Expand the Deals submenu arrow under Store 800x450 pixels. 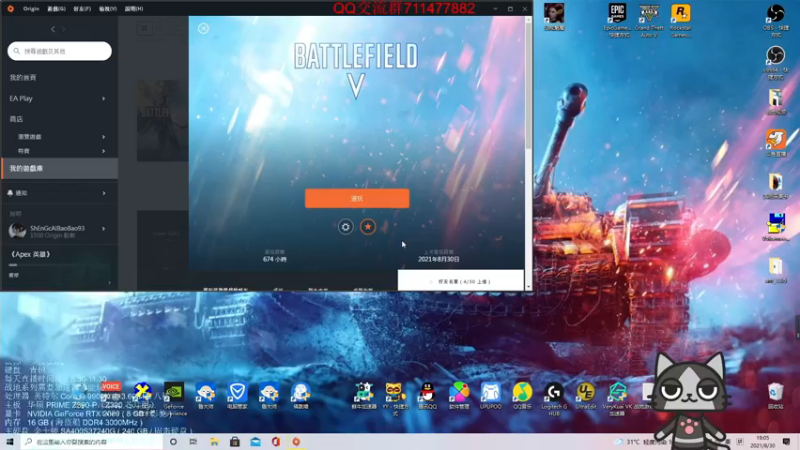tap(104, 151)
